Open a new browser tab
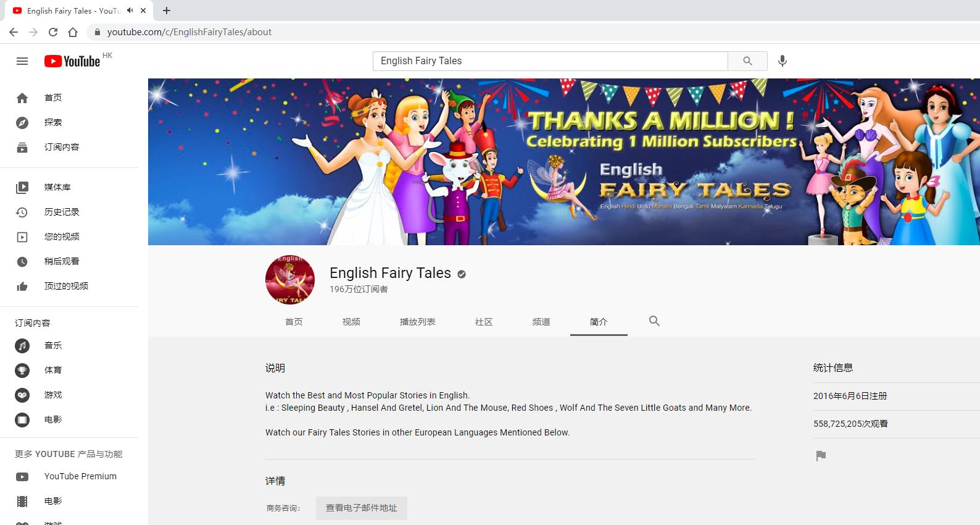 pos(167,10)
